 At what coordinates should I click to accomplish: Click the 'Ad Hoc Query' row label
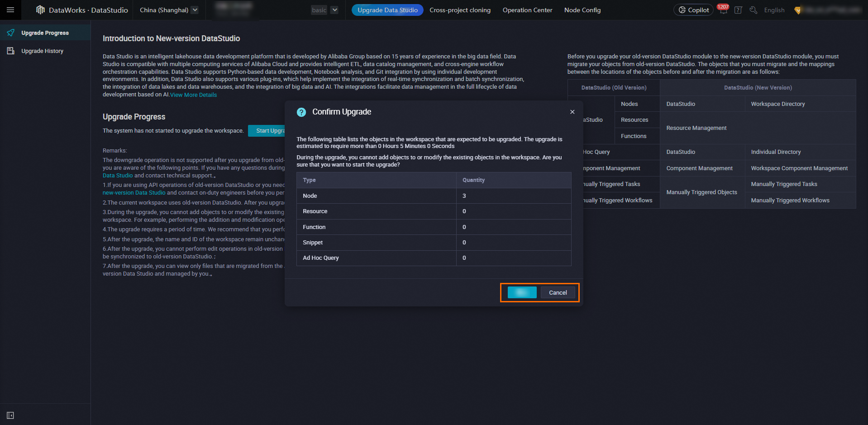(321, 258)
